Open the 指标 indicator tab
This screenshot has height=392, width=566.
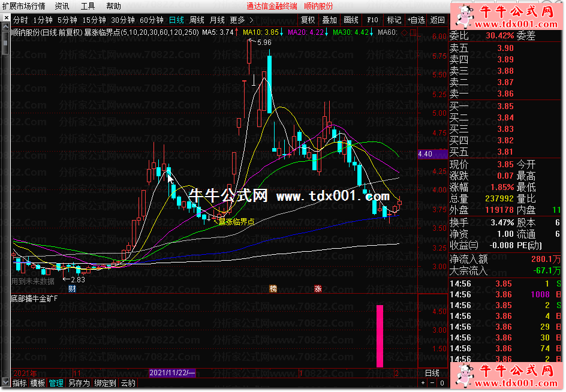pos(20,383)
